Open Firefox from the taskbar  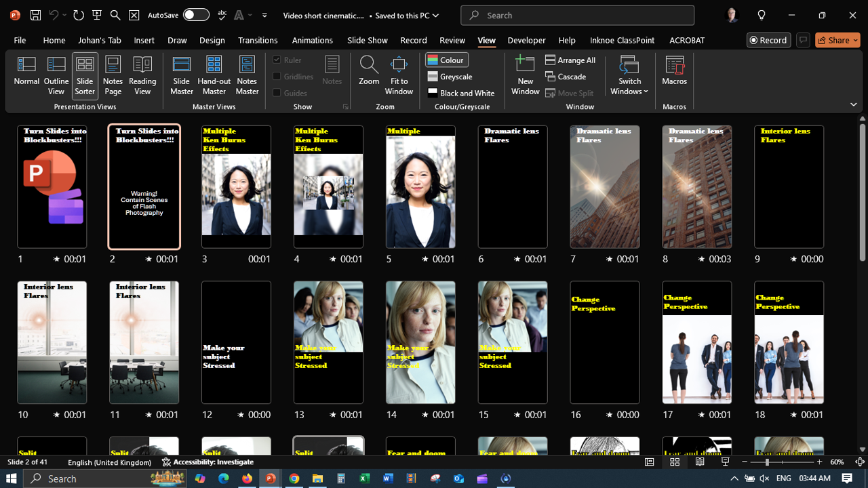click(x=247, y=479)
